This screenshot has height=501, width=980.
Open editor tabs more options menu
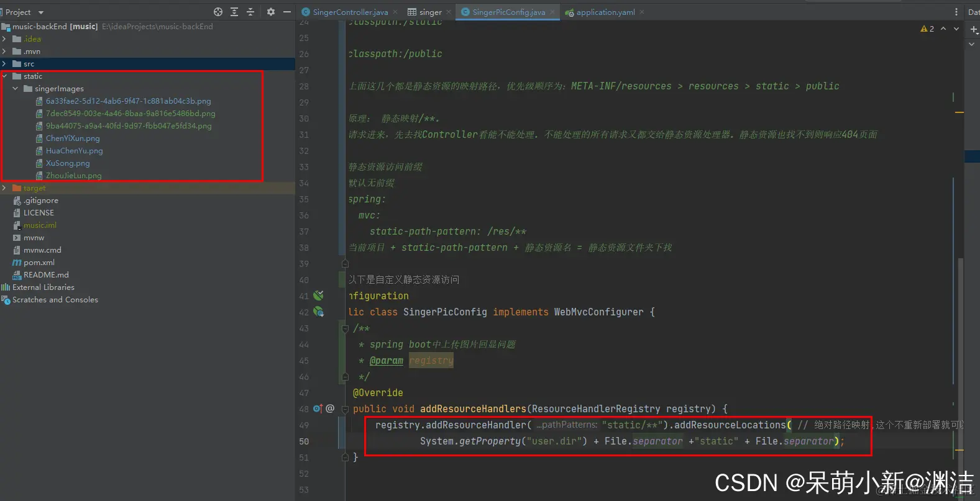[956, 12]
